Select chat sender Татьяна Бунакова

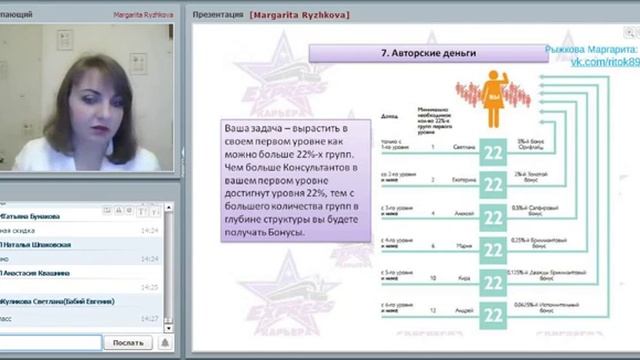tap(30, 216)
